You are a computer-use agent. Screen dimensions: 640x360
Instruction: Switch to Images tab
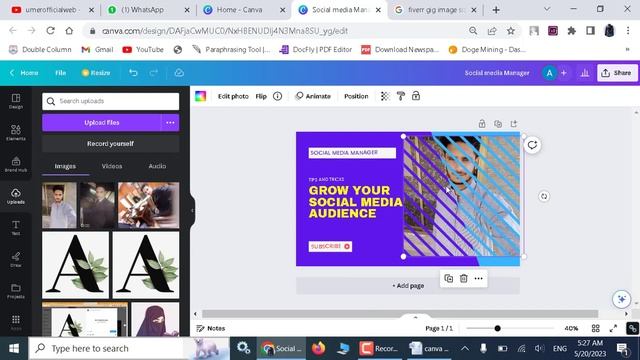(x=65, y=166)
